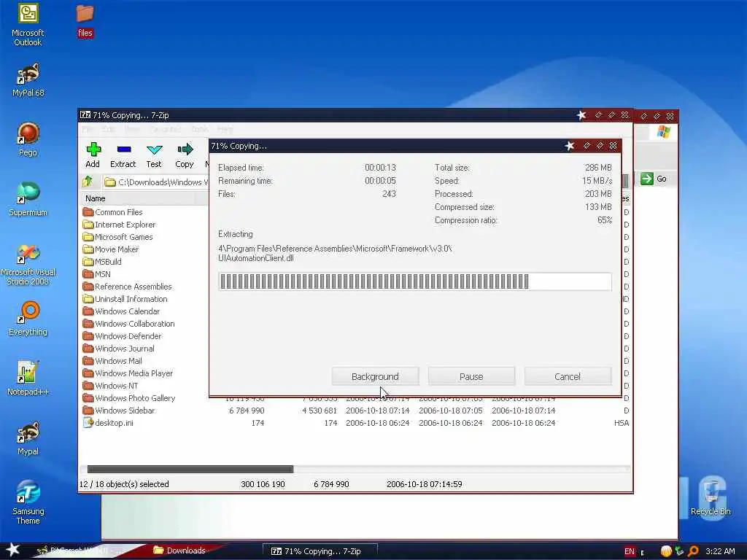The height and width of the screenshot is (560, 747).
Task: Click the star Start button on taskbar
Action: (x=13, y=550)
